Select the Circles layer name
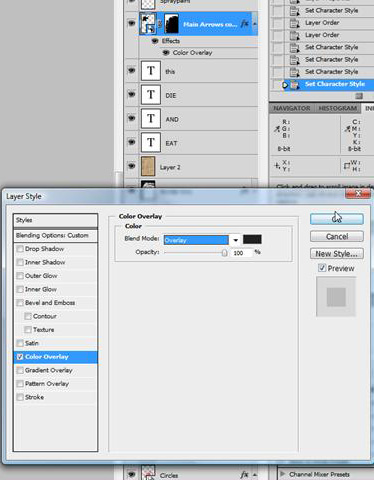The image size is (374, 480). (x=169, y=476)
